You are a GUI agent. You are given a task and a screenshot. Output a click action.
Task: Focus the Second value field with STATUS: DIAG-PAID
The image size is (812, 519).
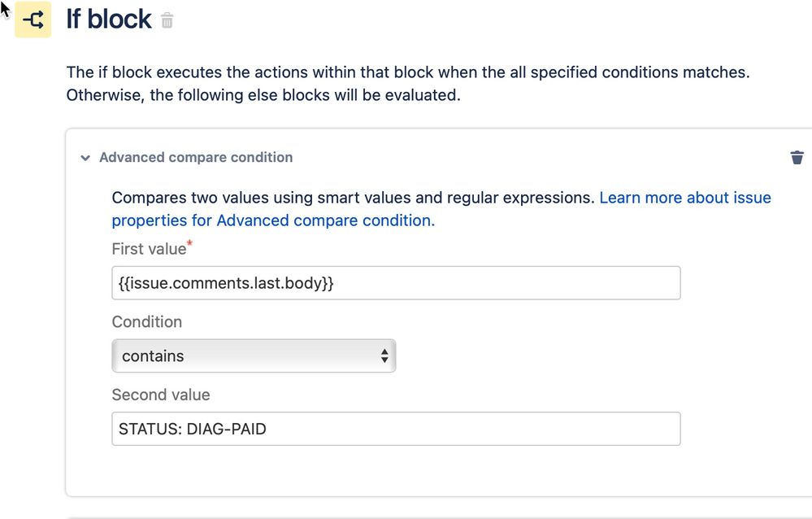[x=396, y=429]
